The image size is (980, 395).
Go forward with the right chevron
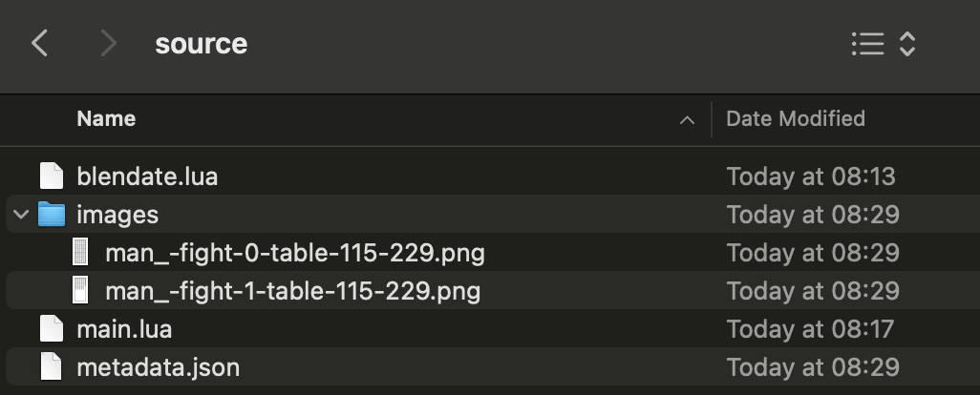tap(109, 44)
